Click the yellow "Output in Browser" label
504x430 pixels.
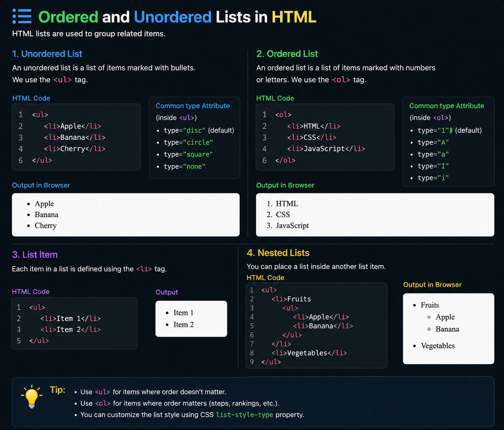pyautogui.click(x=432, y=285)
